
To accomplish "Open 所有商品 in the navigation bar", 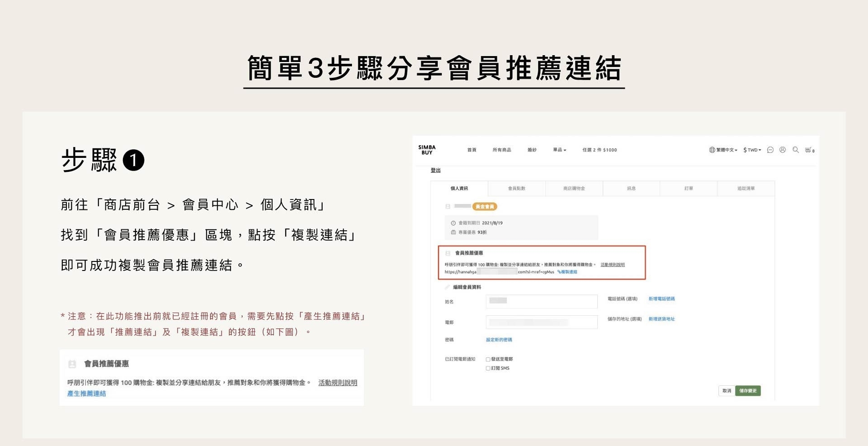I will tap(502, 150).
